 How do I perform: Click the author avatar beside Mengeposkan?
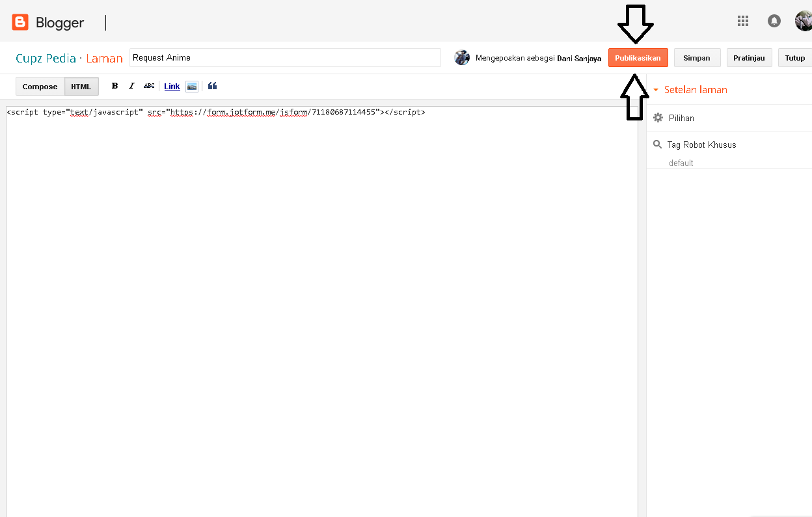(462, 57)
